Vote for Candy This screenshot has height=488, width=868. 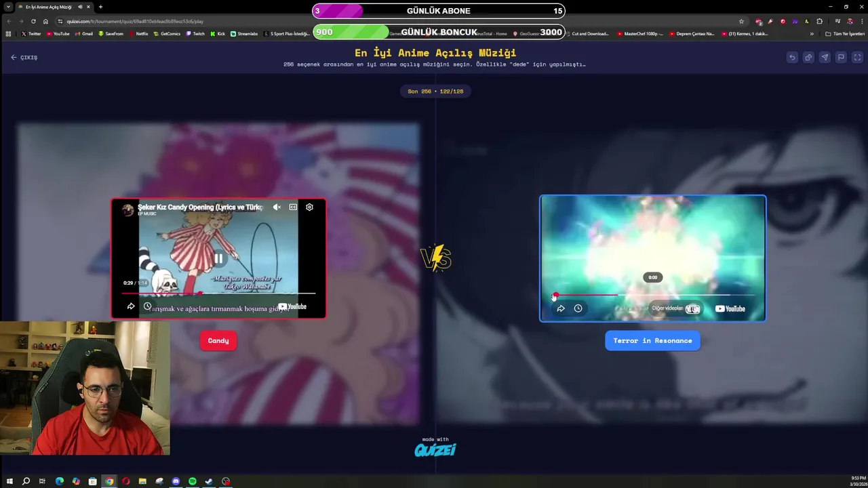[218, 340]
